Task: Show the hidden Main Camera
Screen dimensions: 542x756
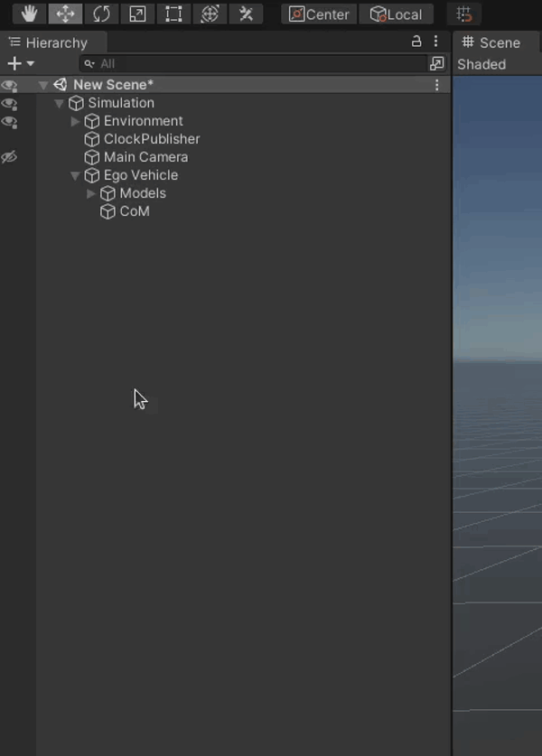Action: (9, 157)
